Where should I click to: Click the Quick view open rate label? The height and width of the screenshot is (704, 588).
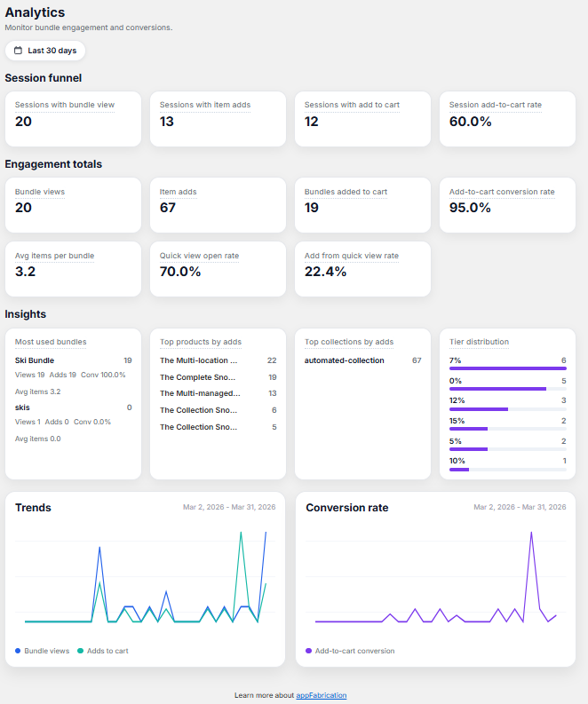(x=200, y=256)
